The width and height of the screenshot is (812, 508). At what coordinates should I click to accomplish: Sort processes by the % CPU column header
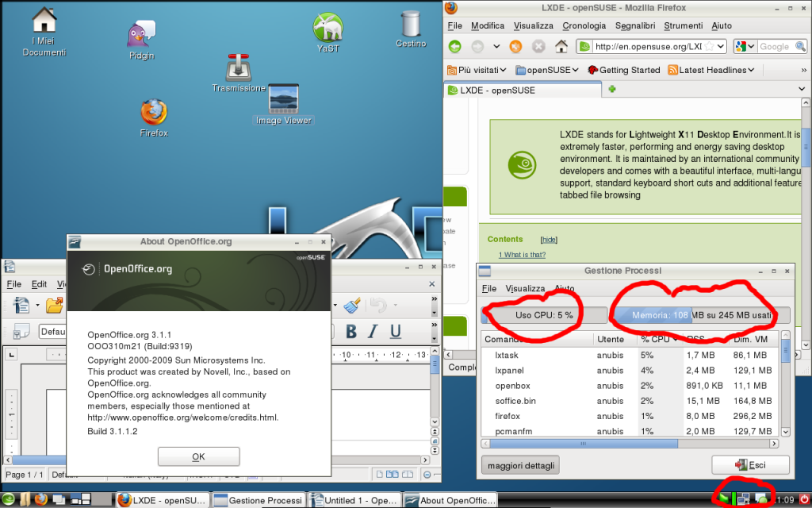click(x=659, y=339)
